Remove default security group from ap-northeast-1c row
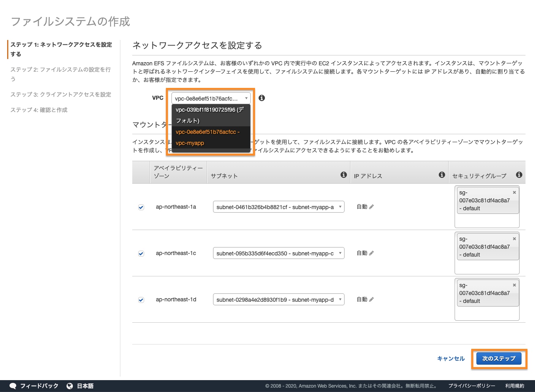Image resolution: width=535 pixels, height=392 pixels. pyautogui.click(x=514, y=239)
